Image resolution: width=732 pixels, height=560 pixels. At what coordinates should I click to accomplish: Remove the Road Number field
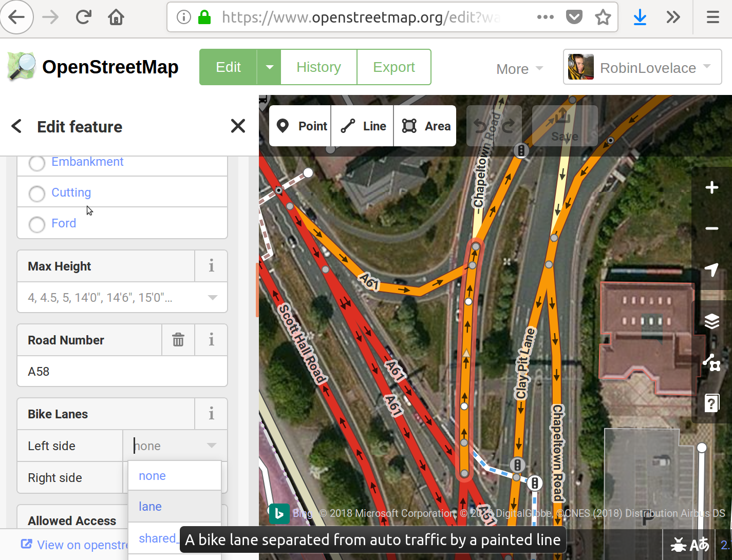178,340
